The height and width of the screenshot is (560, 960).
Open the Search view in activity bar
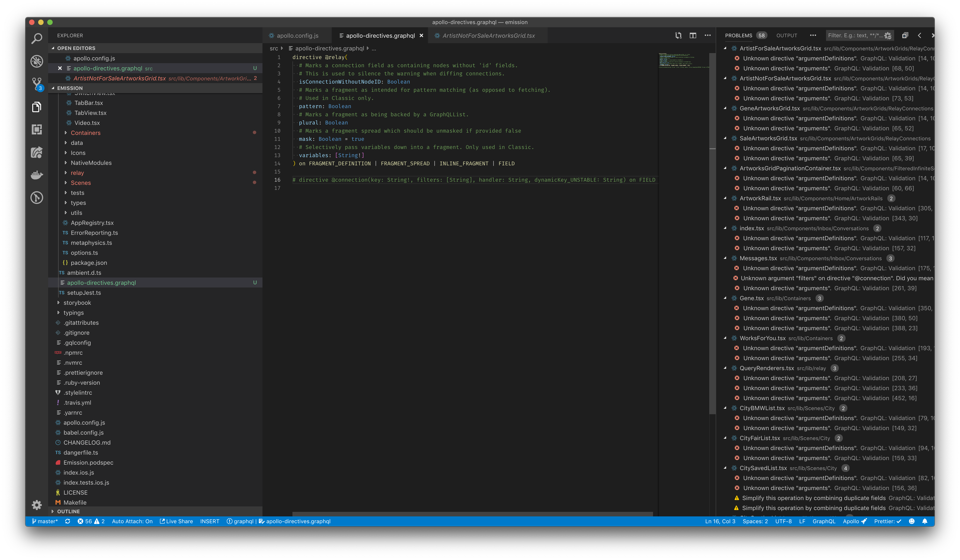pyautogui.click(x=37, y=38)
